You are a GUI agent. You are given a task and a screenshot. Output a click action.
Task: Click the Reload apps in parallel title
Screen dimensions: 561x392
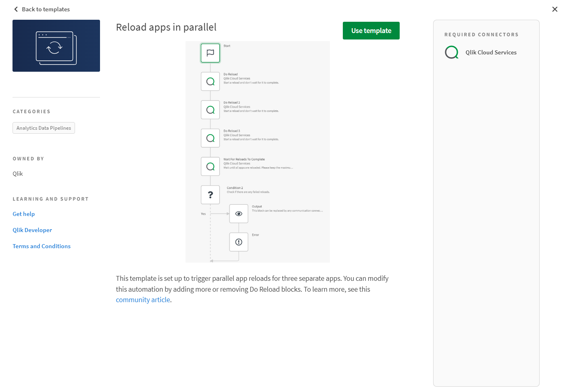(x=166, y=27)
